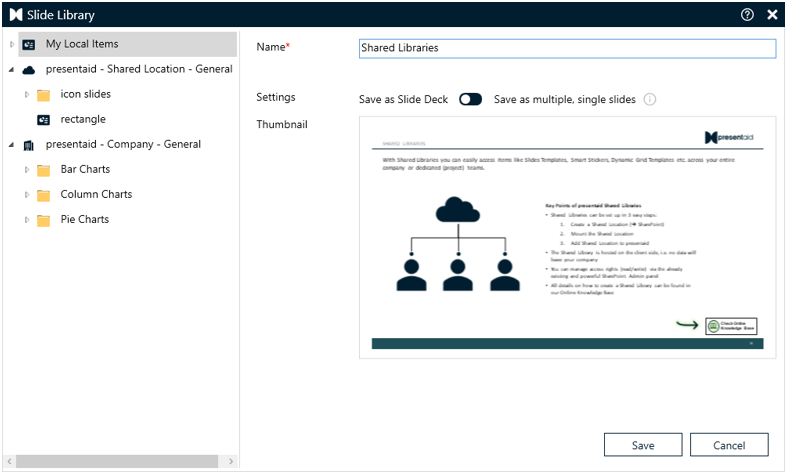788x474 pixels.
Task: Select the rectangle item
Action: pos(83,120)
